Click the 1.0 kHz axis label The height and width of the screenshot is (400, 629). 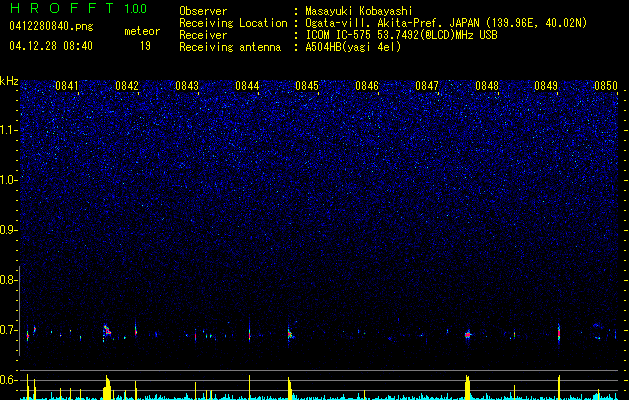(x=9, y=180)
